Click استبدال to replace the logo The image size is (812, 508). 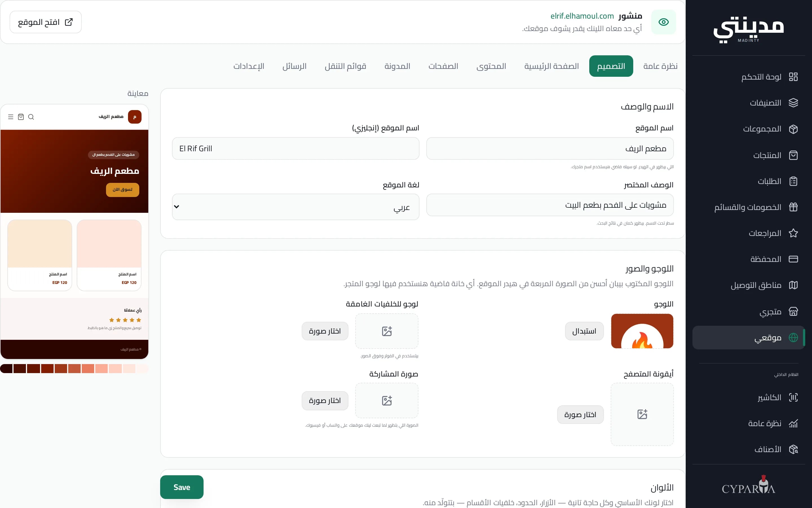[584, 331]
